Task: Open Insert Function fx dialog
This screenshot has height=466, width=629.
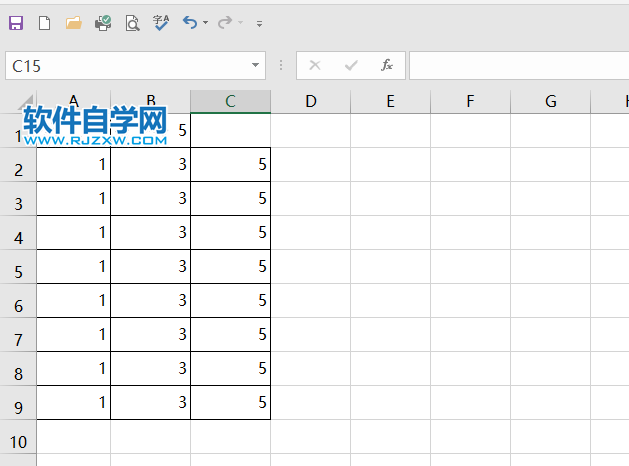Action: coord(387,65)
